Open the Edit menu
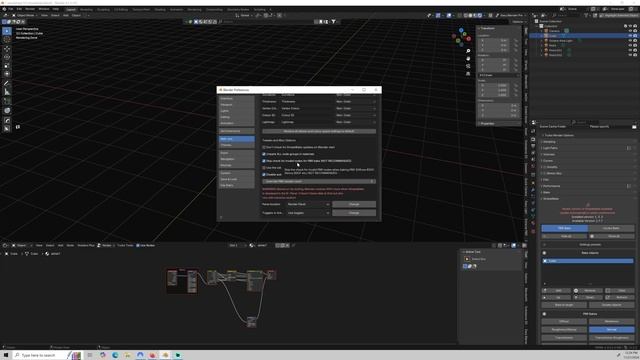This screenshot has height=360, width=640. pos(19,9)
